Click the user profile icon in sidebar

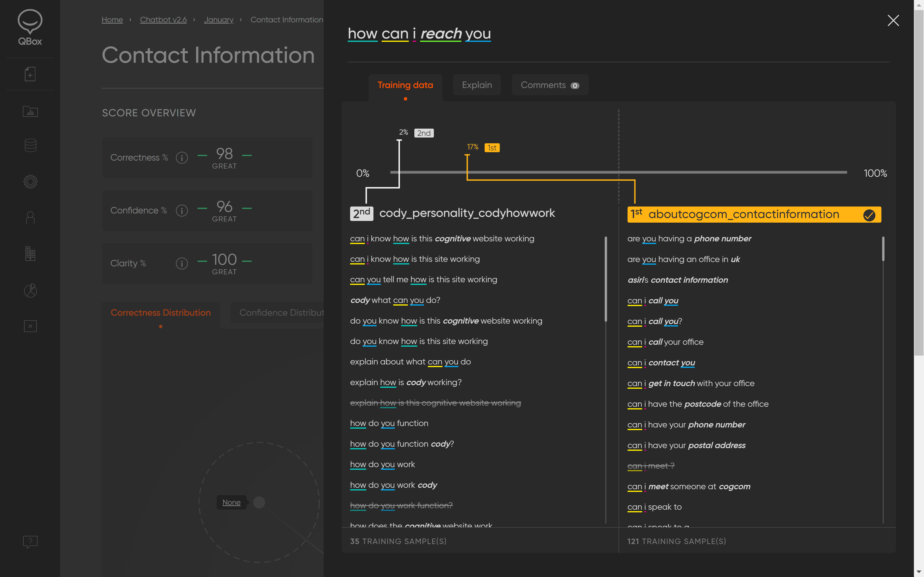coord(30,218)
